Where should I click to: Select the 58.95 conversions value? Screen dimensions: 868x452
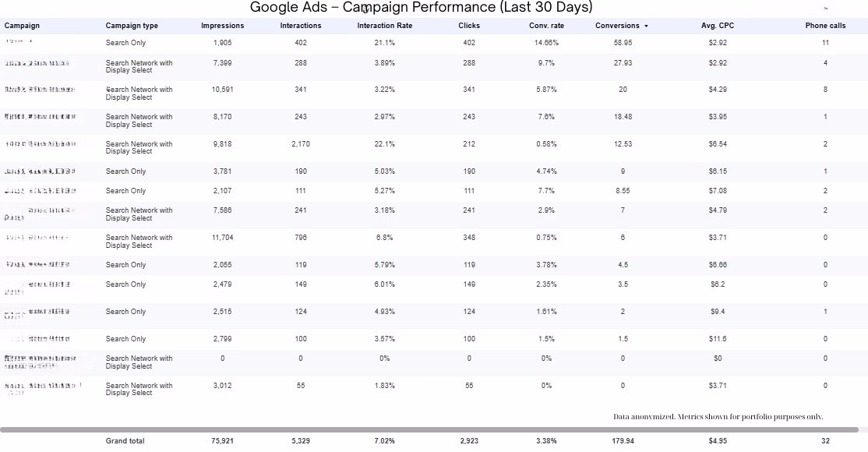point(623,43)
